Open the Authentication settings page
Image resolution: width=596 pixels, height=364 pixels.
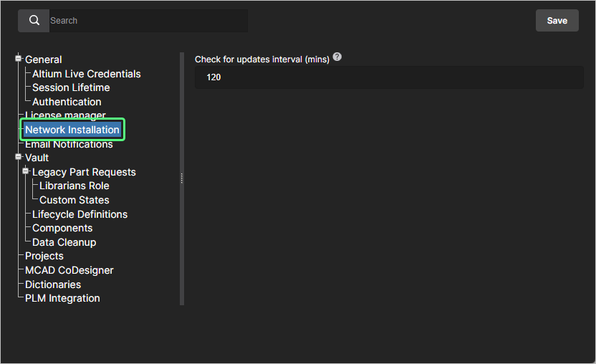click(x=67, y=102)
